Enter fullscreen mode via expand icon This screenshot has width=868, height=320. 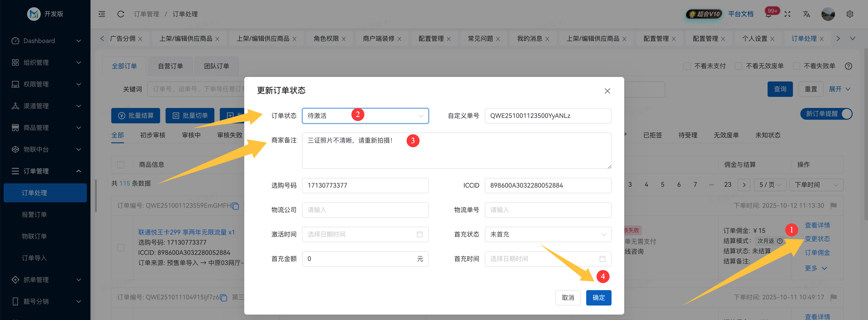pos(787,14)
